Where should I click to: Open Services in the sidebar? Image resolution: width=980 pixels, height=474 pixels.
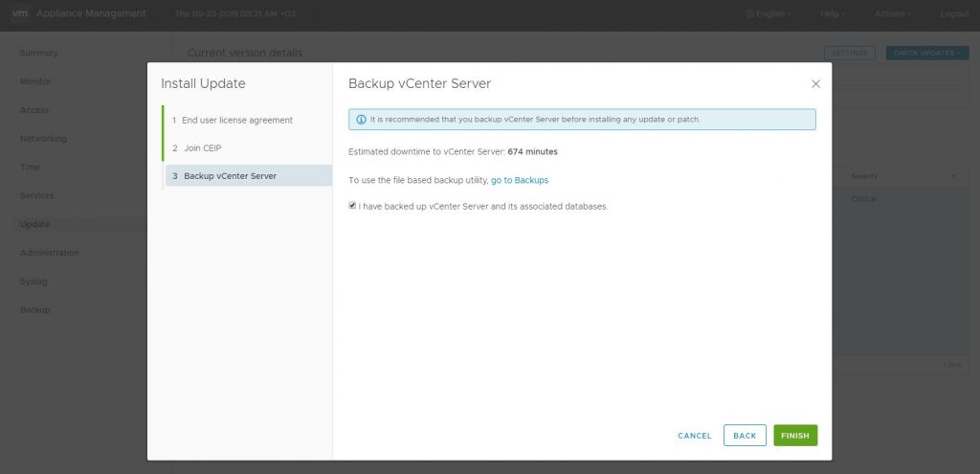pyautogui.click(x=37, y=195)
